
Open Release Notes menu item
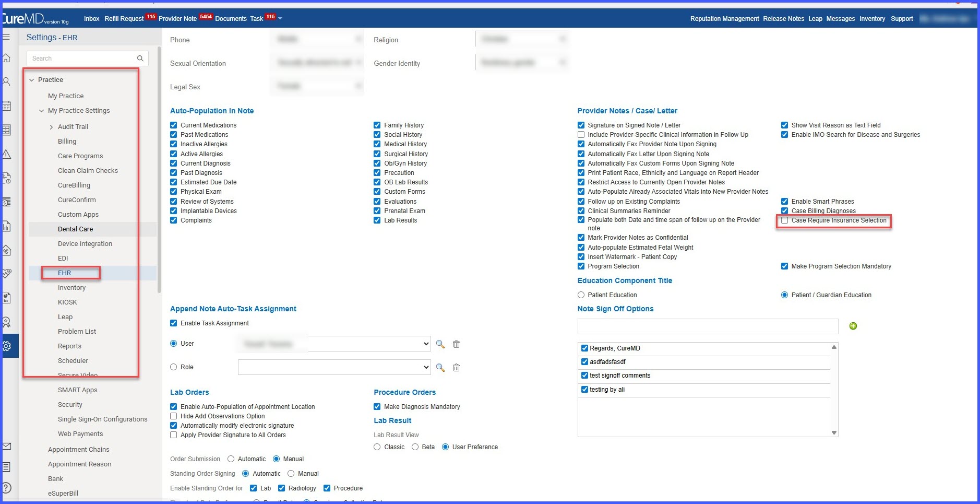[x=783, y=19]
